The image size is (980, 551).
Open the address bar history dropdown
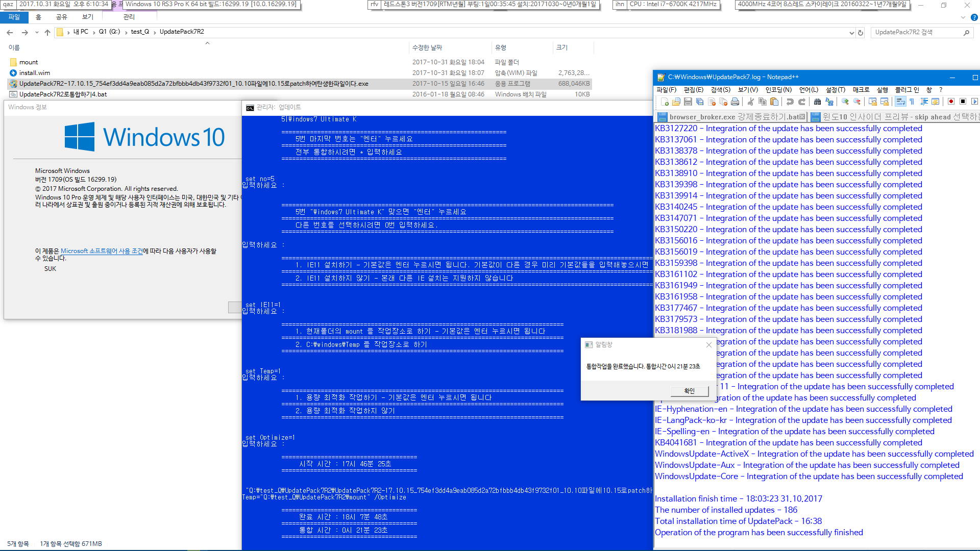coord(851,33)
